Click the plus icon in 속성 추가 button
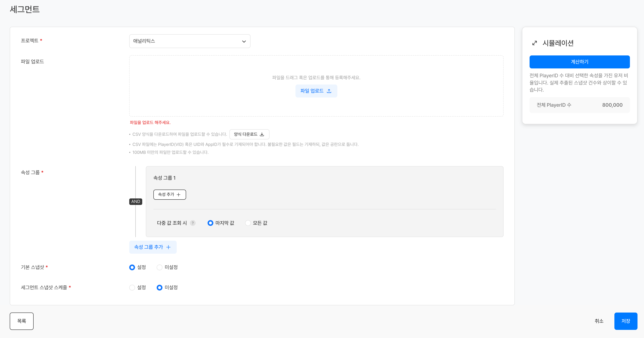The width and height of the screenshot is (644, 338). click(179, 194)
